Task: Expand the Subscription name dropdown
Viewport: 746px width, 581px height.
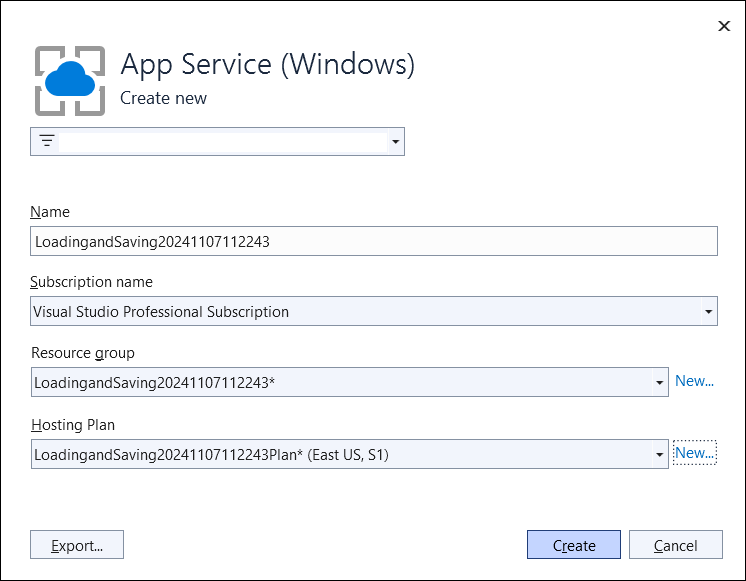Action: [x=708, y=312]
